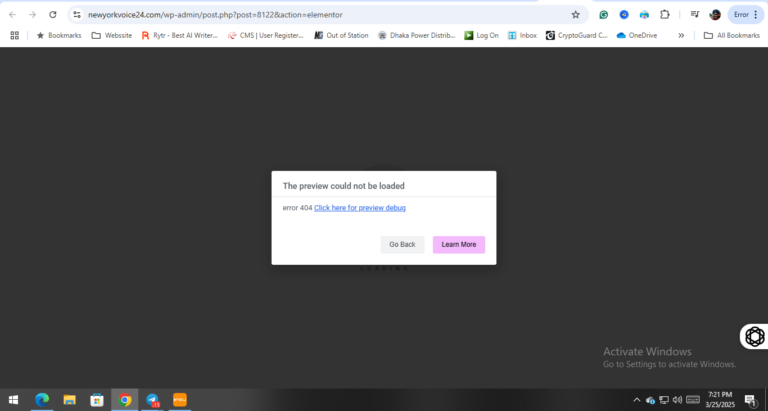The width and height of the screenshot is (768, 411).
Task: Launch Microsoft Edge from the taskbar
Action: [42, 400]
